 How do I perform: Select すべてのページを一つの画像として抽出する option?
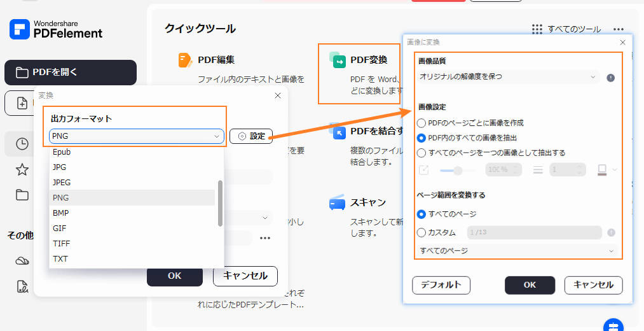coord(421,153)
